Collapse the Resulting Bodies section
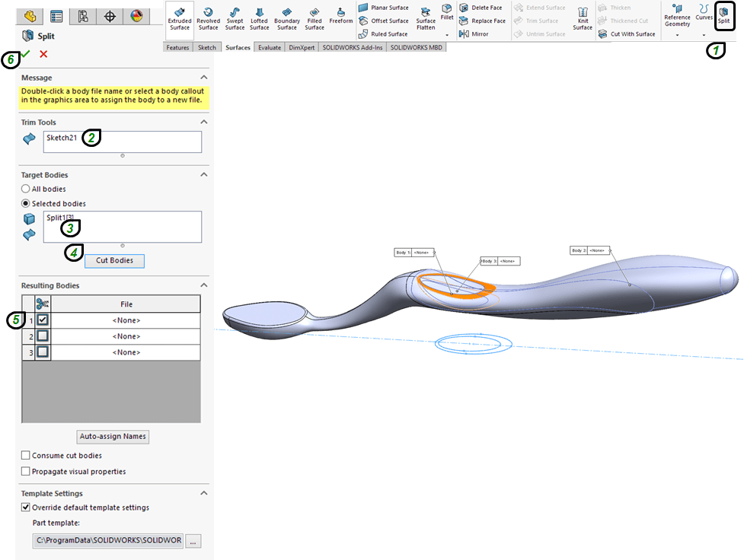This screenshot has height=560, width=744. click(x=203, y=285)
